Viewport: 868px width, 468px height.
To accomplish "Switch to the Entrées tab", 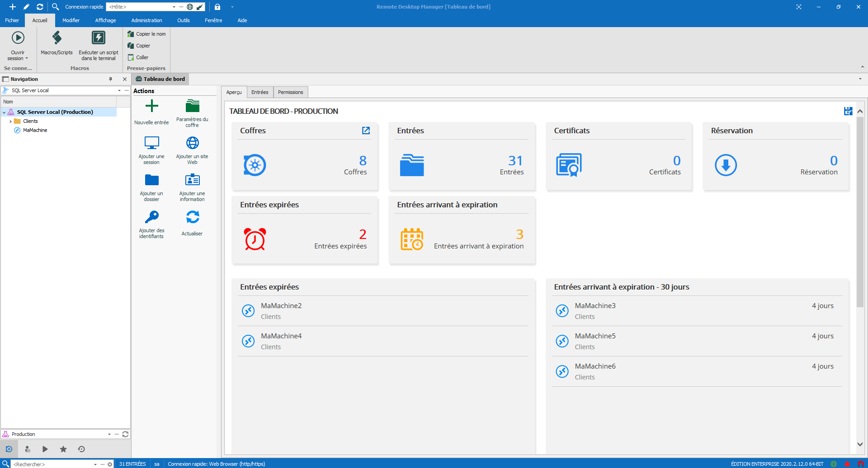I will 259,92.
